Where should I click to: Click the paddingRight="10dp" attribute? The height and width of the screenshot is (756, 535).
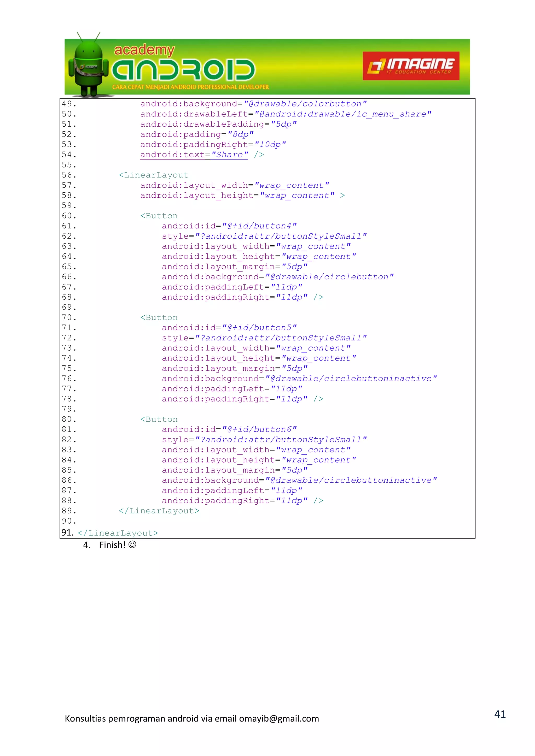click(x=213, y=145)
